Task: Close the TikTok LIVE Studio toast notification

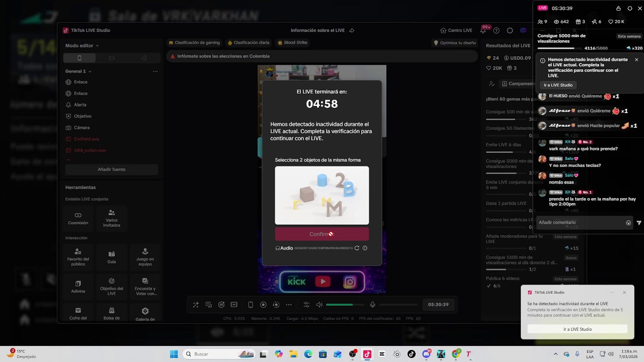Action: pos(624,292)
